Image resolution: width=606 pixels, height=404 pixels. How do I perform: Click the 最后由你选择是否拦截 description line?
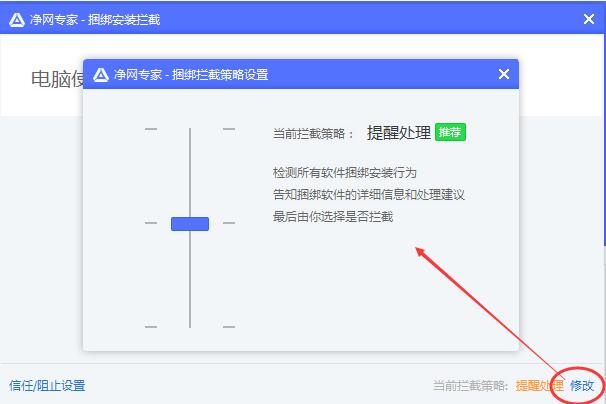click(332, 216)
